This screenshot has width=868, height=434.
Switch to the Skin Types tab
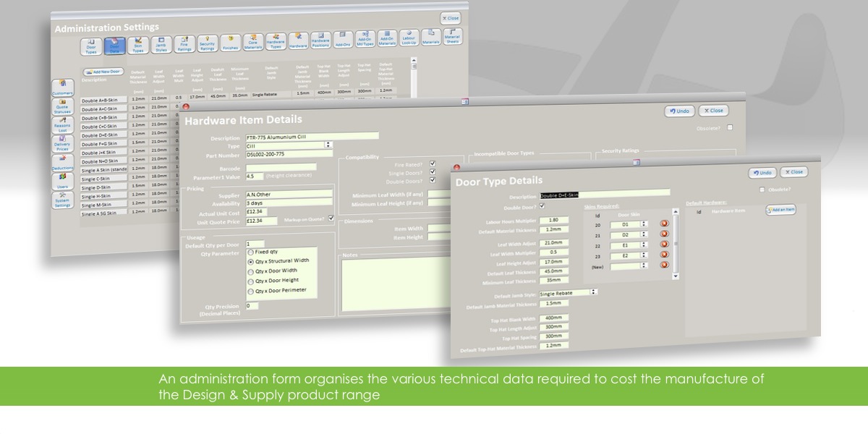tap(138, 46)
